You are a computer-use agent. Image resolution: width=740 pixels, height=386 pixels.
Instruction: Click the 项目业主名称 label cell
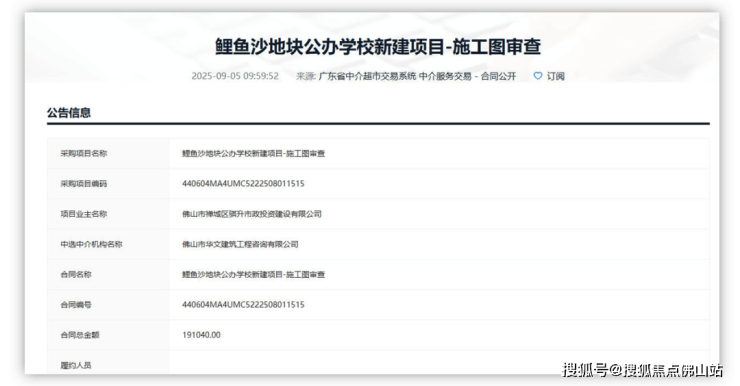(x=108, y=214)
